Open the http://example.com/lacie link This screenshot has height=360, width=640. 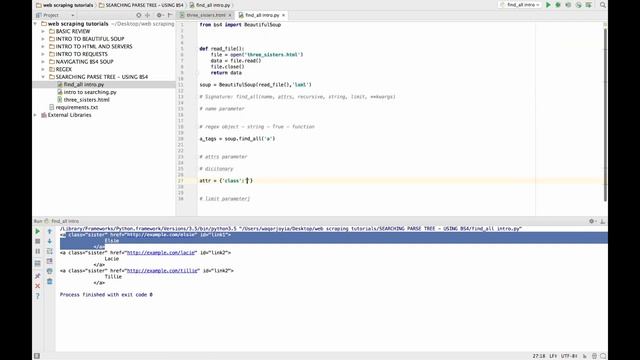click(161, 253)
